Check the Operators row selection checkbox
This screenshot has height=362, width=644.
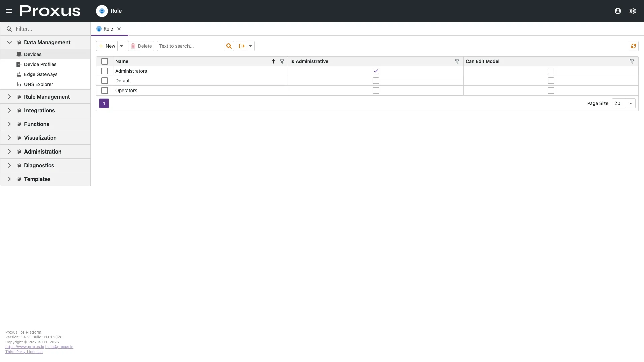pyautogui.click(x=105, y=90)
